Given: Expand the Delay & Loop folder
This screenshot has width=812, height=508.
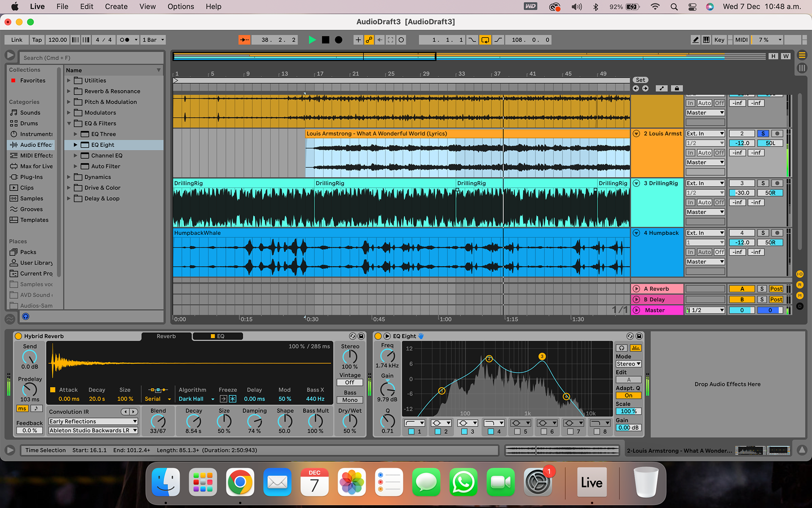Looking at the screenshot, I should coord(69,199).
